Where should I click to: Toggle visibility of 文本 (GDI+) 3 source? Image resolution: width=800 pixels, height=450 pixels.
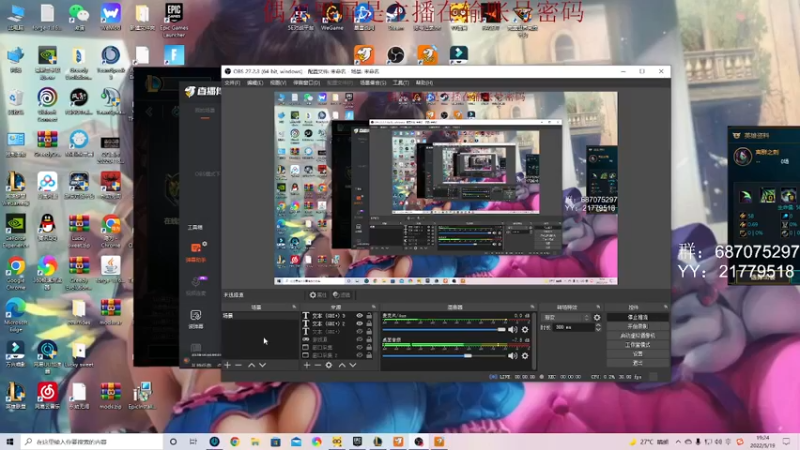point(360,315)
